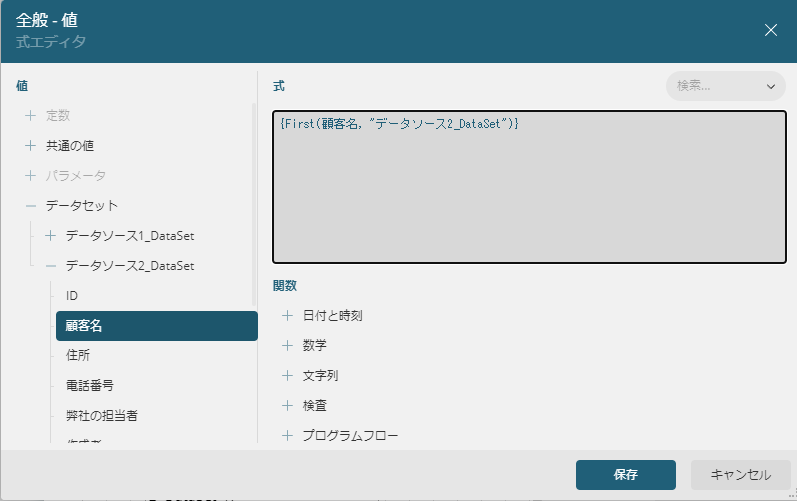Collapse the データセット tree node
Screen dimensions: 797x501
point(30,206)
